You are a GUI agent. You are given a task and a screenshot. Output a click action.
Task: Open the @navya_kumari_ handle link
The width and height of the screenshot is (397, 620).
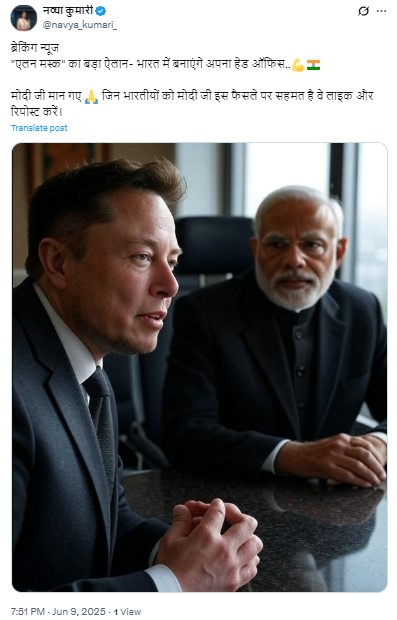point(79,25)
